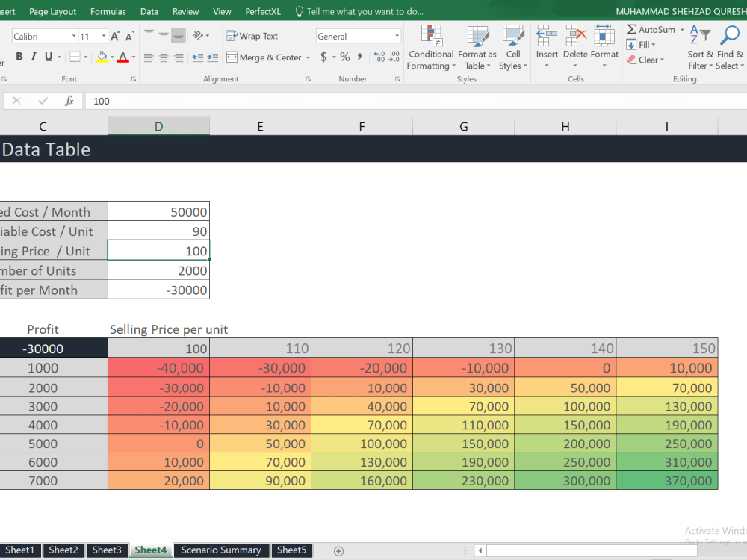Open fill color dropdown arrow

pyautogui.click(x=112, y=57)
